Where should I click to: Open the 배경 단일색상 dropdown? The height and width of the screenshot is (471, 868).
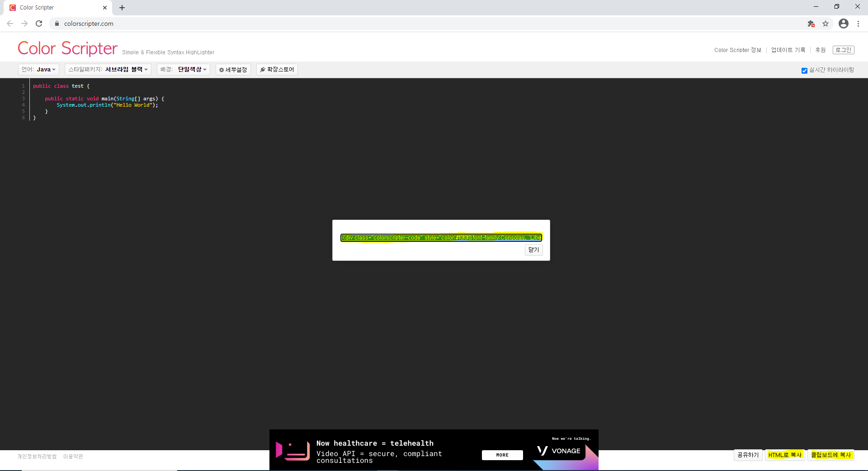(184, 69)
